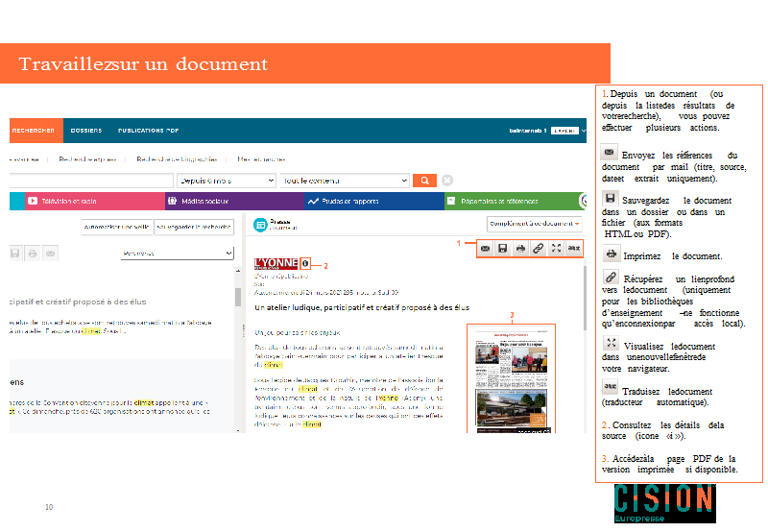Open the 'Depuis 6 mois' date range dropdown
The image size is (768, 532).
[x=227, y=181]
